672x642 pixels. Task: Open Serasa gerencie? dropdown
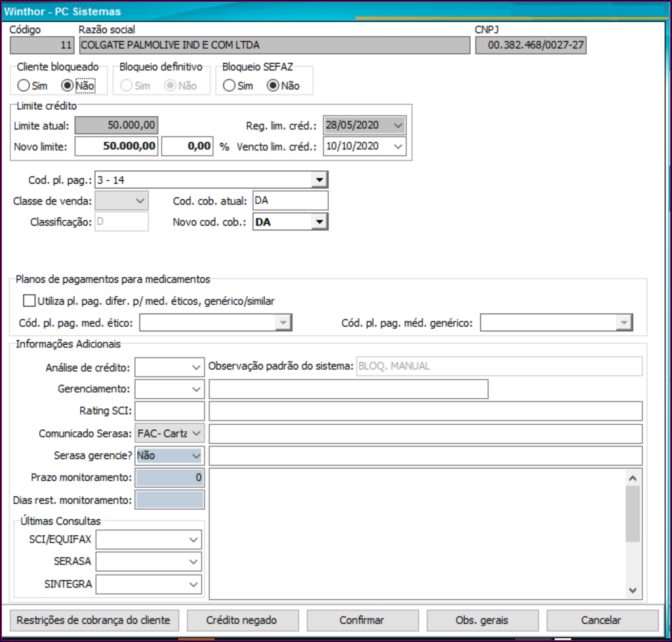pos(196,455)
